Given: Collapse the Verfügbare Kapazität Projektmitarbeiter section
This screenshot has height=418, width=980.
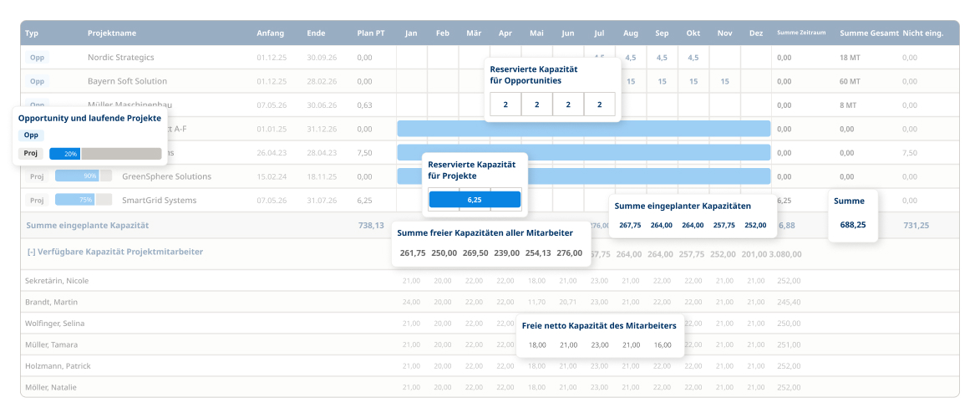Looking at the screenshot, I should 31,252.
